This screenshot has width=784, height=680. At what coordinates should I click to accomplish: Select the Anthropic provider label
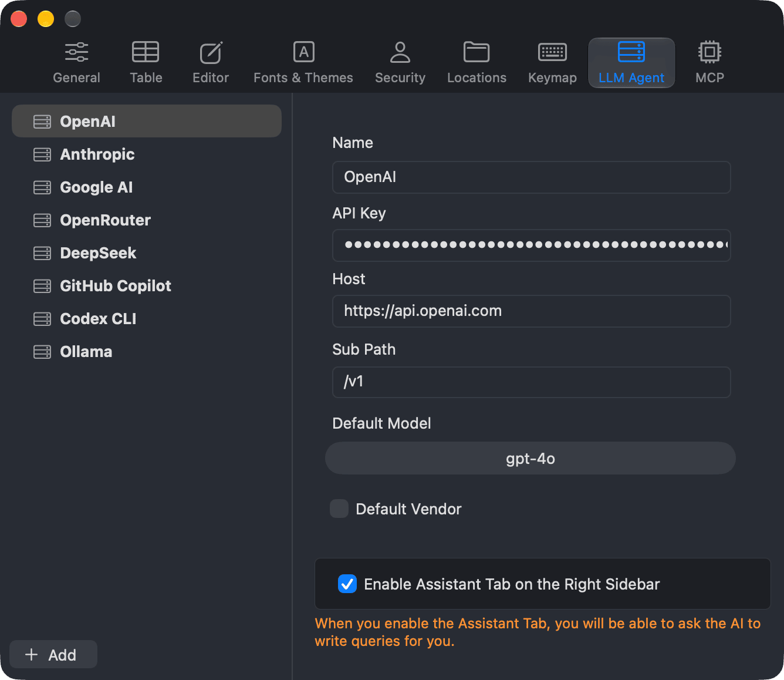(x=97, y=154)
